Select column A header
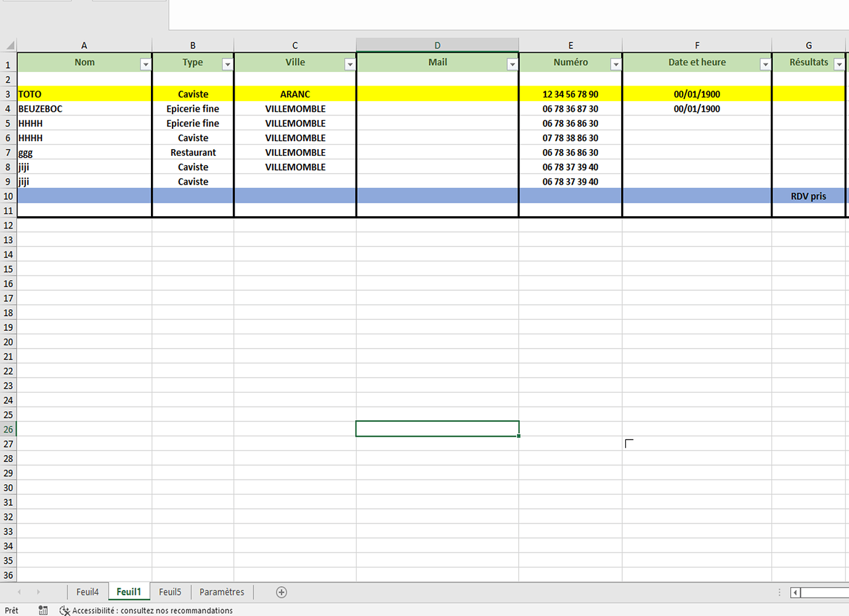Image resolution: width=849 pixels, height=616 pixels. pyautogui.click(x=84, y=45)
